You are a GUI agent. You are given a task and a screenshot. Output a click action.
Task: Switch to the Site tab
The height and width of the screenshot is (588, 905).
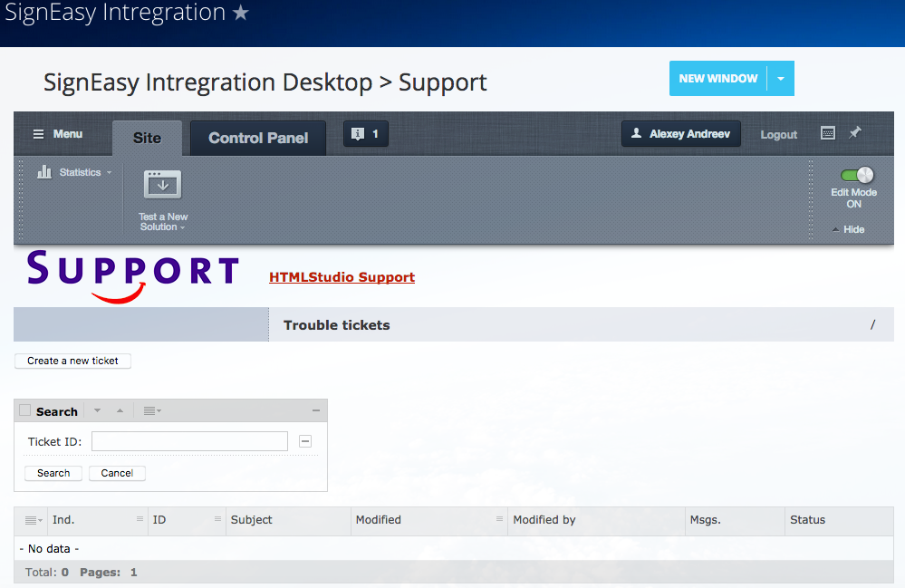point(147,138)
